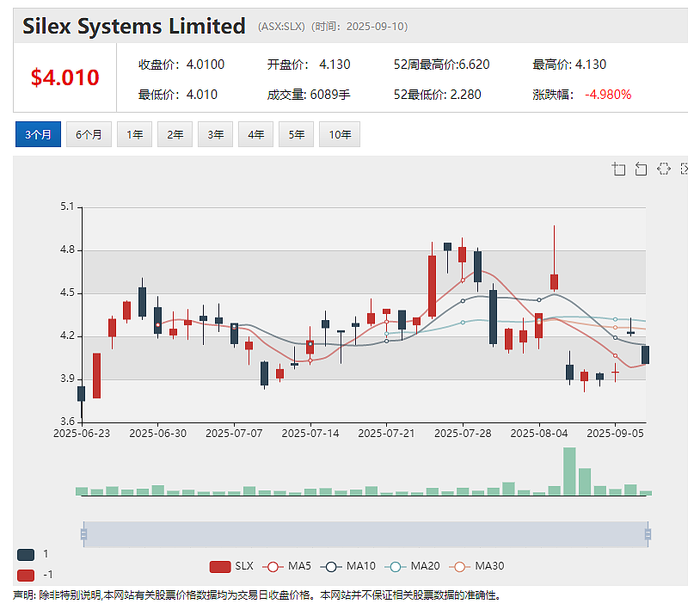Click the -4.980% change percentage

[608, 95]
